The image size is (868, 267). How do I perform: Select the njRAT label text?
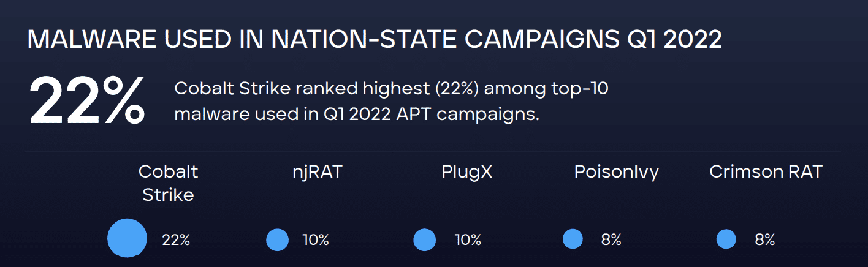[317, 172]
